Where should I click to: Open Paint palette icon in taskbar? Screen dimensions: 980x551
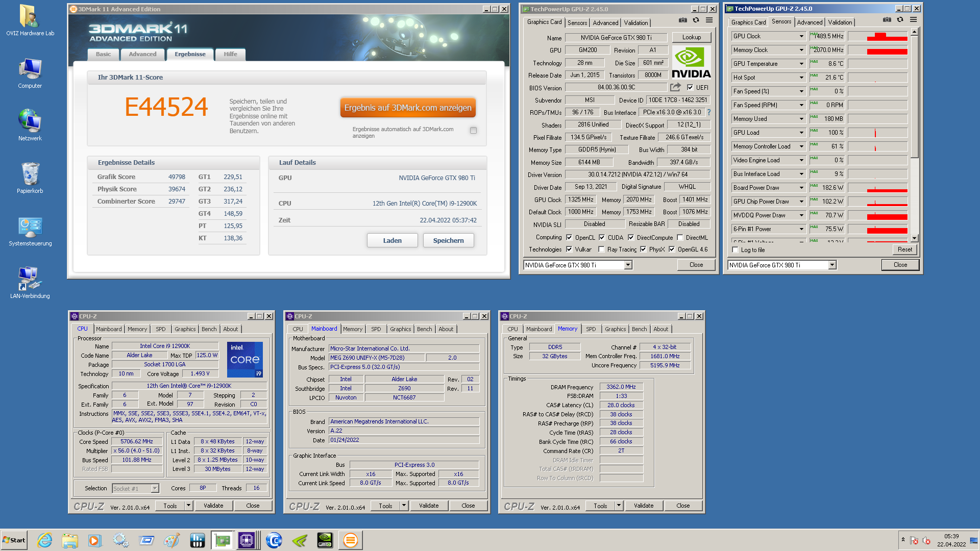pyautogui.click(x=172, y=540)
